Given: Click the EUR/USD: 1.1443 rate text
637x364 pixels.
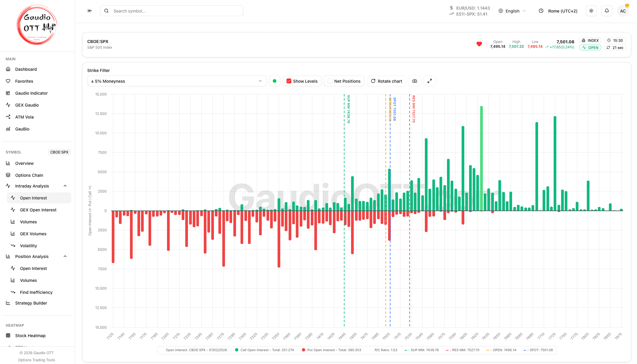Looking at the screenshot, I should coord(473,8).
